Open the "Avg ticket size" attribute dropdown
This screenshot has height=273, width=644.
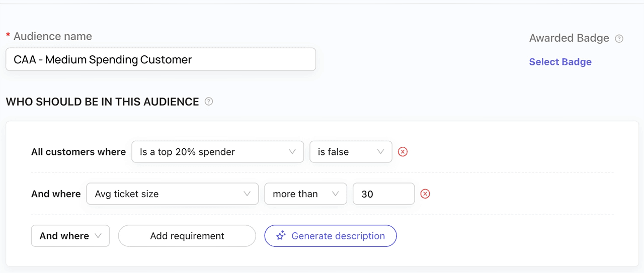tap(173, 194)
